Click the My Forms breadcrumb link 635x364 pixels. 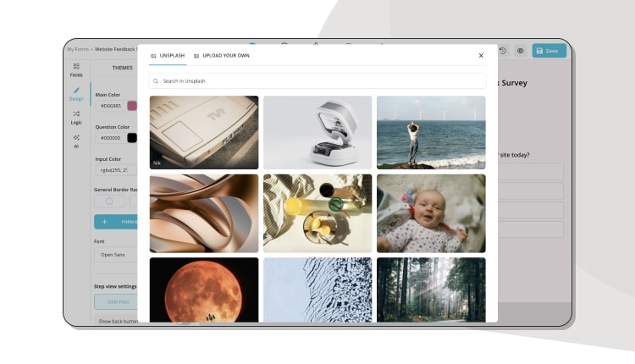[x=77, y=50]
